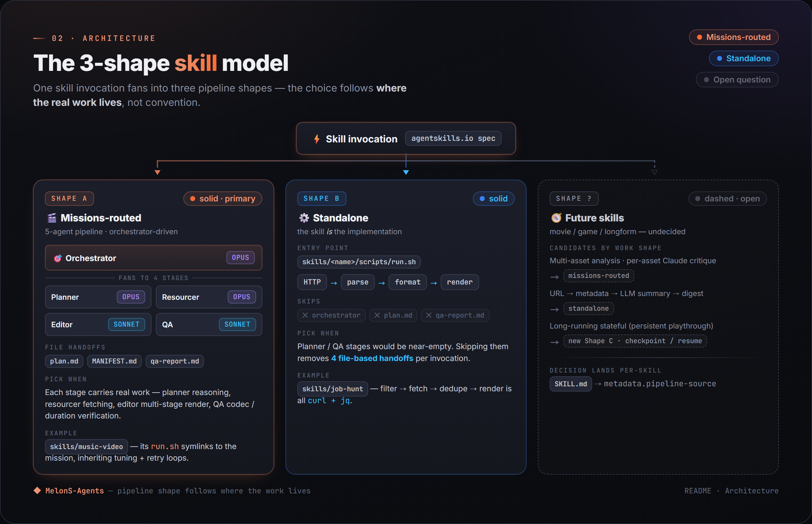Viewport: 812px width, 524px height.
Task: Click the solid · primary status badge
Action: (222, 199)
